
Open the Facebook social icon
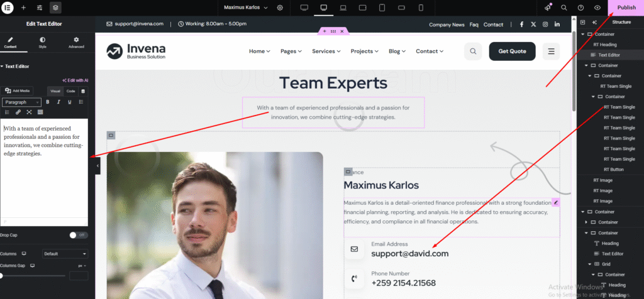(x=521, y=24)
